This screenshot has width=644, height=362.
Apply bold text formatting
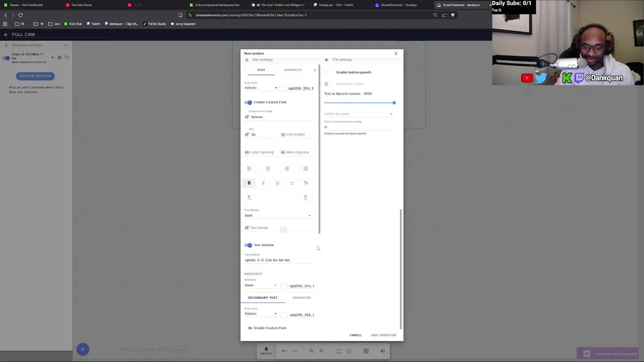coord(249,183)
